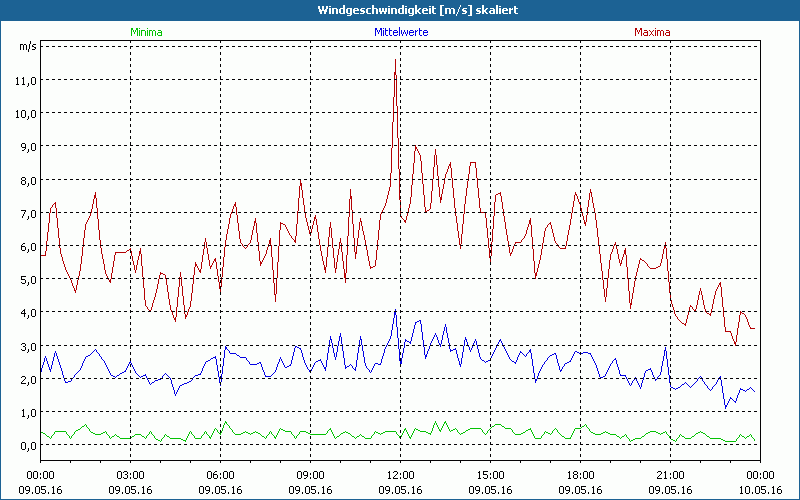Click the 6,0 y-axis tick label
800x500 pixels.
28,246
